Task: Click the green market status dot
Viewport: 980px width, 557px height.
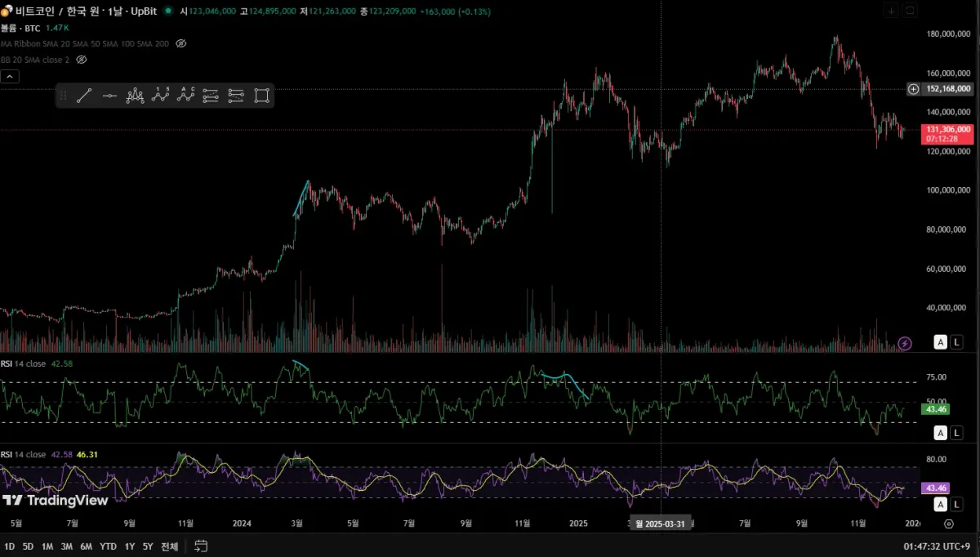Action: click(x=167, y=11)
